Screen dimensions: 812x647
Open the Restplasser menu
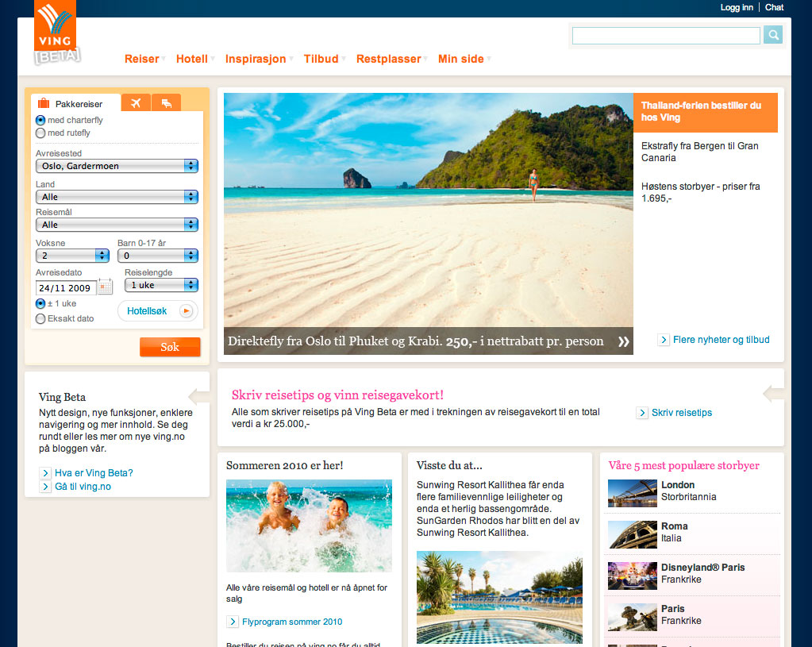click(389, 59)
